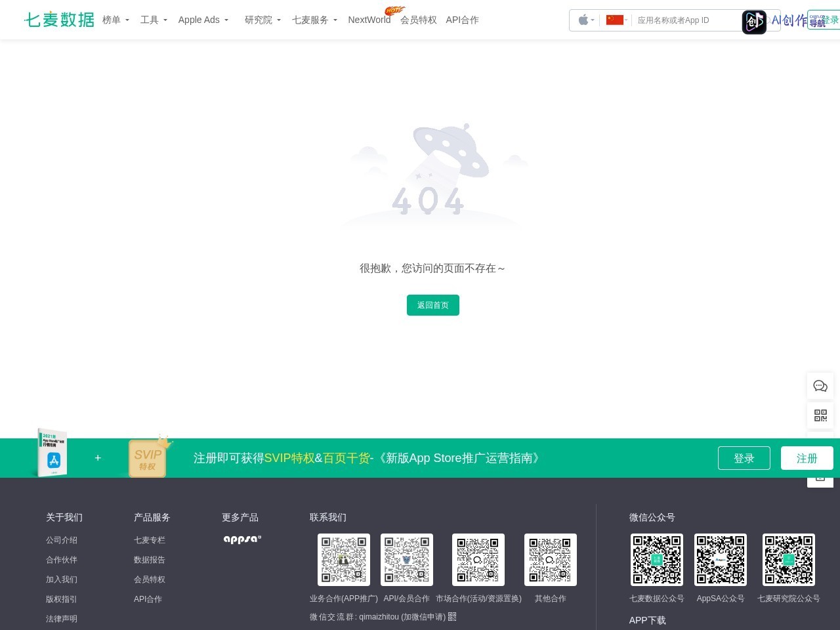This screenshot has width=840, height=630.
Task: Click the appsa logo in footer
Action: [242, 539]
